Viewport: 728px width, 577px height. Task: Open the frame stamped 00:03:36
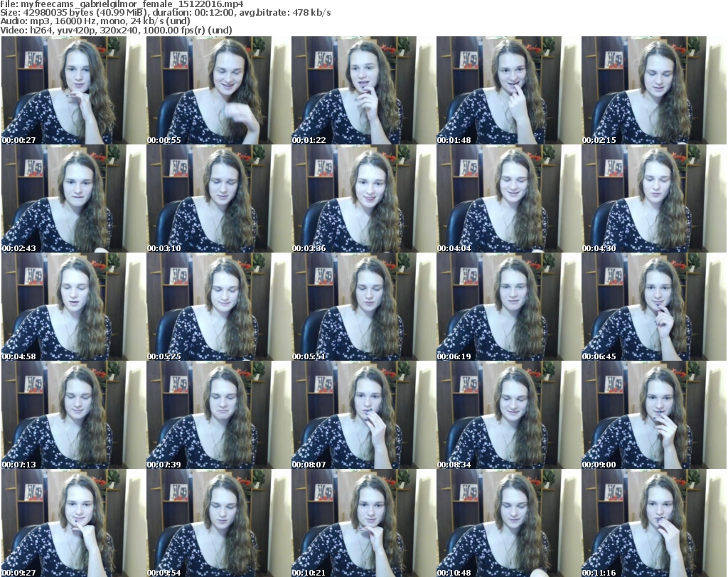click(363, 198)
